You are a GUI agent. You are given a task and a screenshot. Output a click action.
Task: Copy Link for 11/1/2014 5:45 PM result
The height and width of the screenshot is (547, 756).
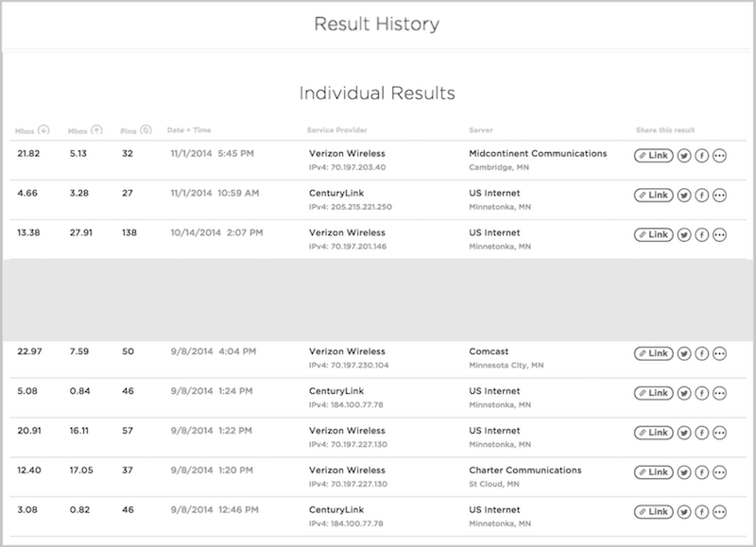pyautogui.click(x=654, y=156)
